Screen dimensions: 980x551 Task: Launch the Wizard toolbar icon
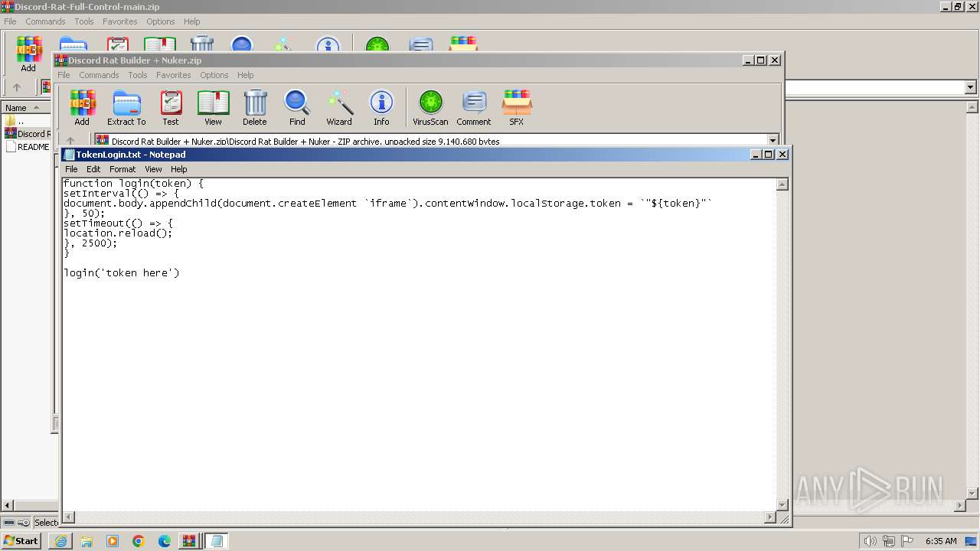tap(339, 107)
